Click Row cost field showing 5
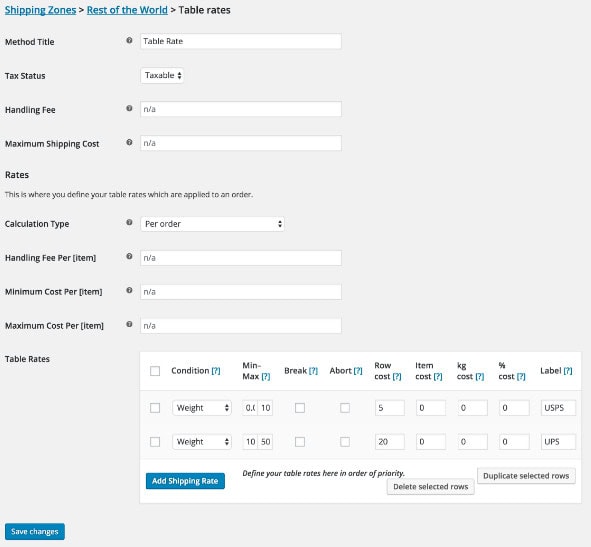 tap(390, 408)
